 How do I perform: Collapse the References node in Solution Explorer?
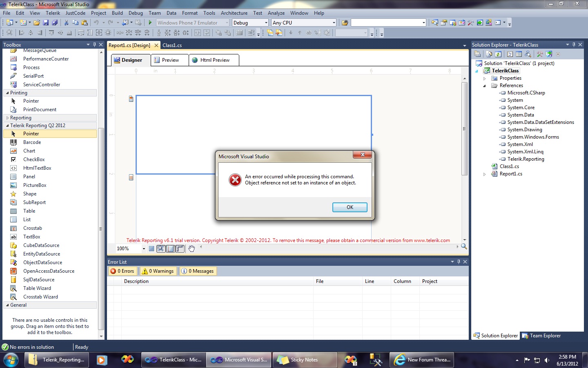point(485,85)
